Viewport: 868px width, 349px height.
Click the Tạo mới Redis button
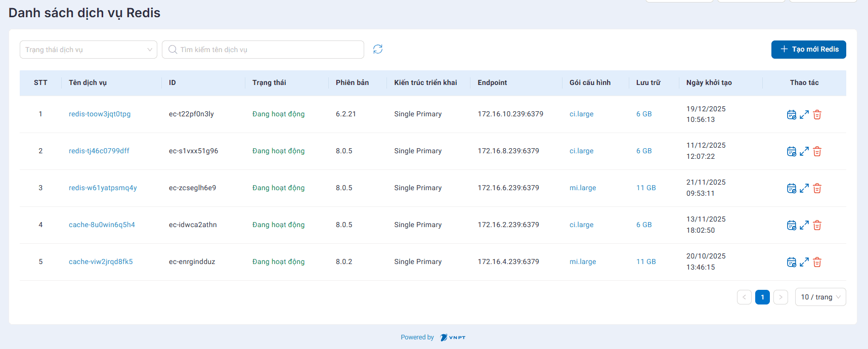click(808, 49)
